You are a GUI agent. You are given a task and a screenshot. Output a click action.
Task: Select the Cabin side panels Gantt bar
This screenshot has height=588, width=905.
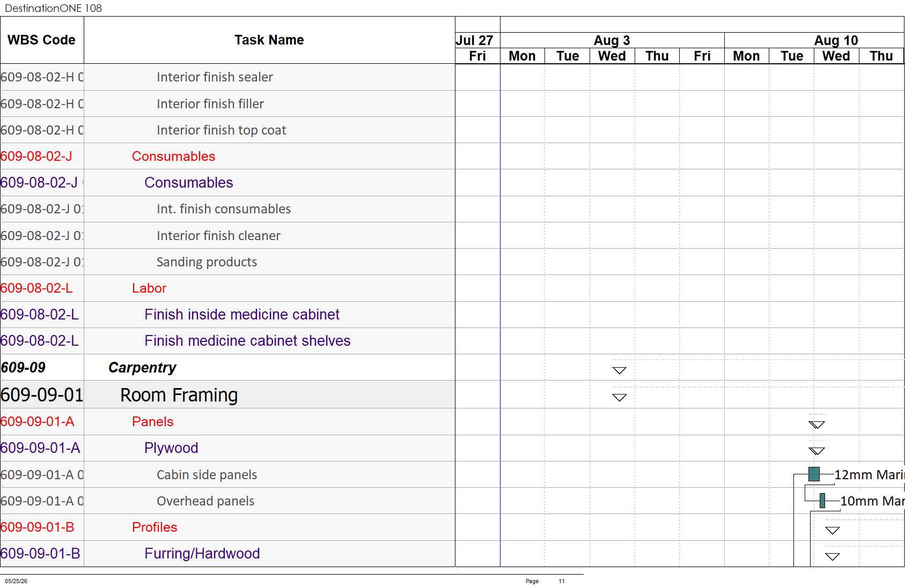[x=814, y=474]
